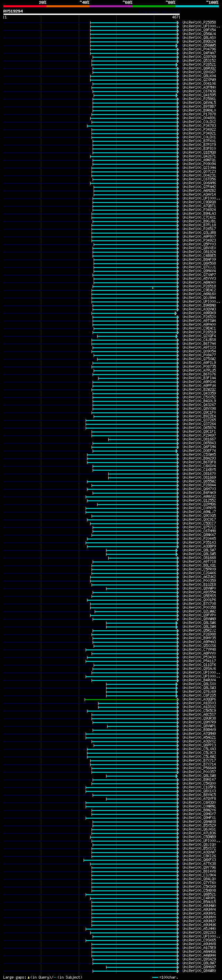
Task: Select the UniRef100_P25861 label
Action: click(199, 99)
